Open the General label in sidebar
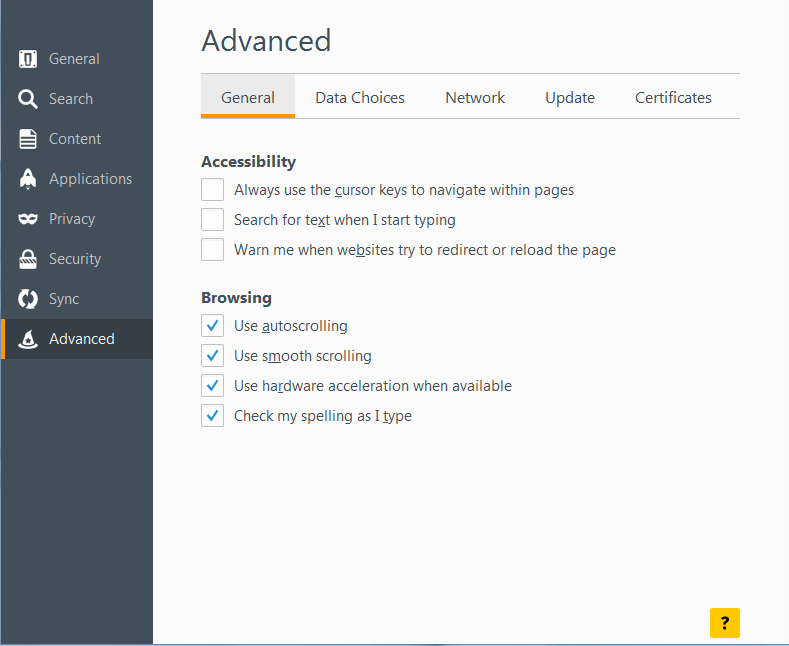Viewport: 789px width, 646px height. click(74, 59)
